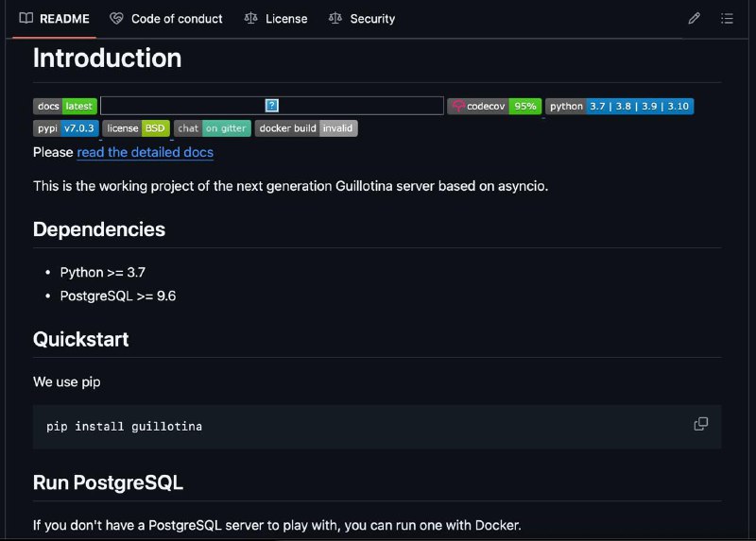Open the chat on gitter badge
This screenshot has height=541, width=756.
pos(212,128)
